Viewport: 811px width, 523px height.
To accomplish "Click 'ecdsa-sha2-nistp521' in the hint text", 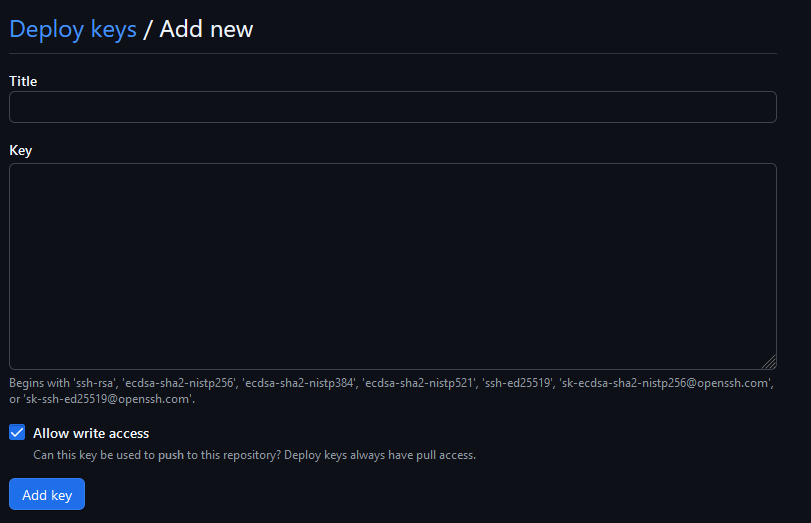I will pyautogui.click(x=419, y=383).
